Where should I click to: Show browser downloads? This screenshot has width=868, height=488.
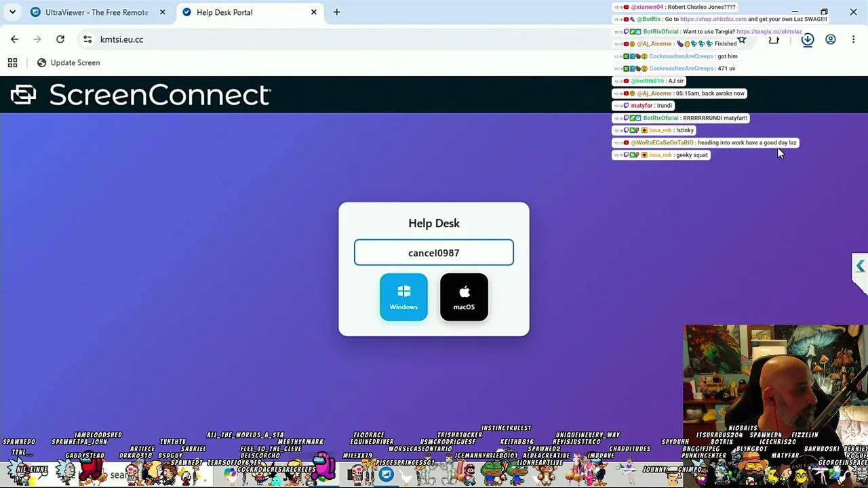point(807,39)
